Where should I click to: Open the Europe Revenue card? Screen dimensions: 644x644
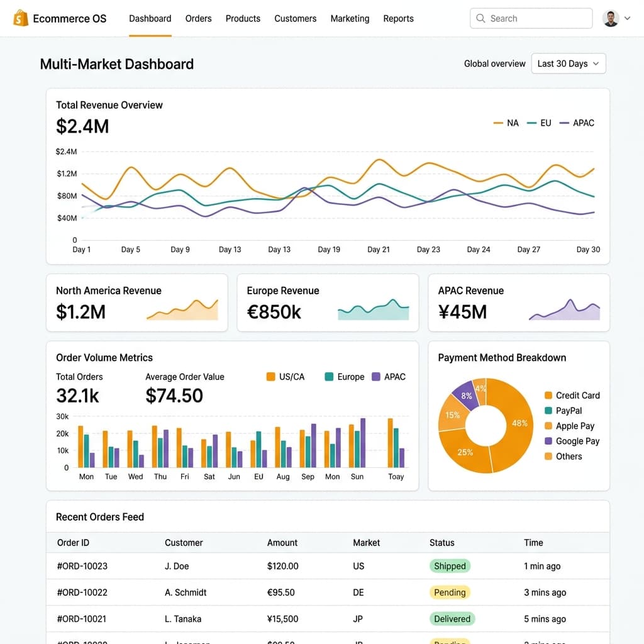click(328, 303)
